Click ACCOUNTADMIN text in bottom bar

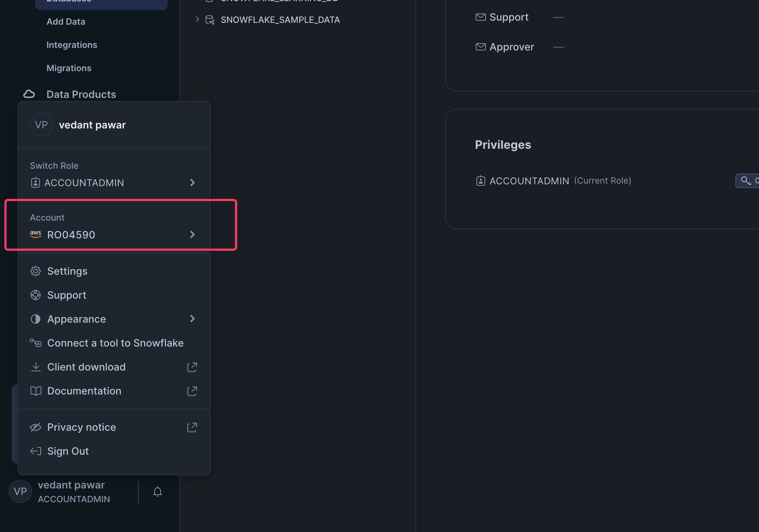point(74,499)
